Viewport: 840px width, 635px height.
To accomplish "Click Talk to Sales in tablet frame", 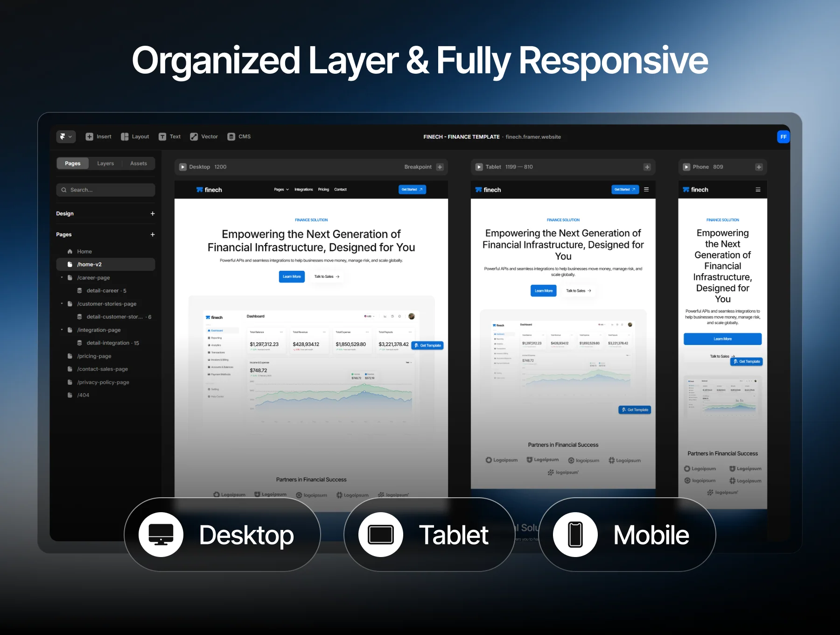I will point(579,290).
